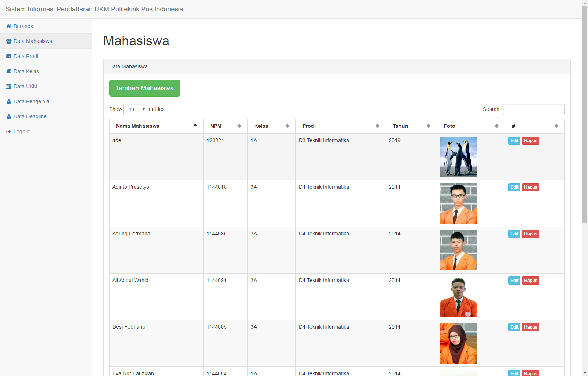Click the sign-out icon beside Logout
588x376 pixels.
pos(9,131)
